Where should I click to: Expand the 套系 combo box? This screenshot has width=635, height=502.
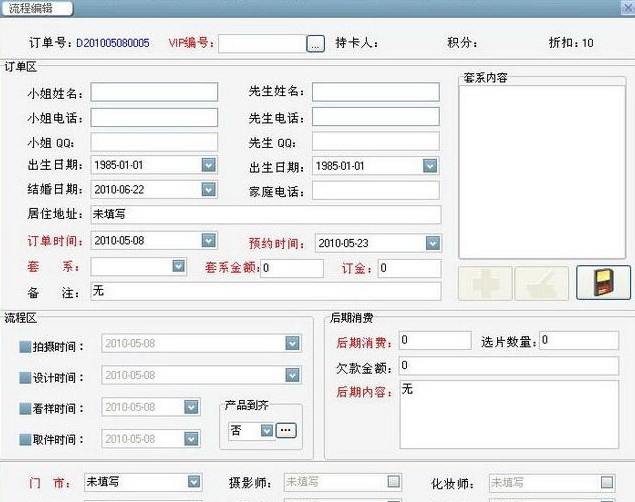point(179,266)
